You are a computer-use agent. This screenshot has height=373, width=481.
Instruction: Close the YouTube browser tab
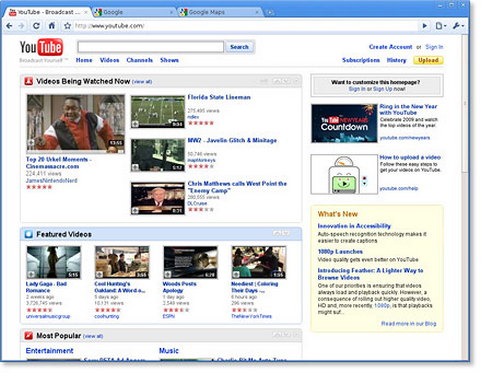86,12
